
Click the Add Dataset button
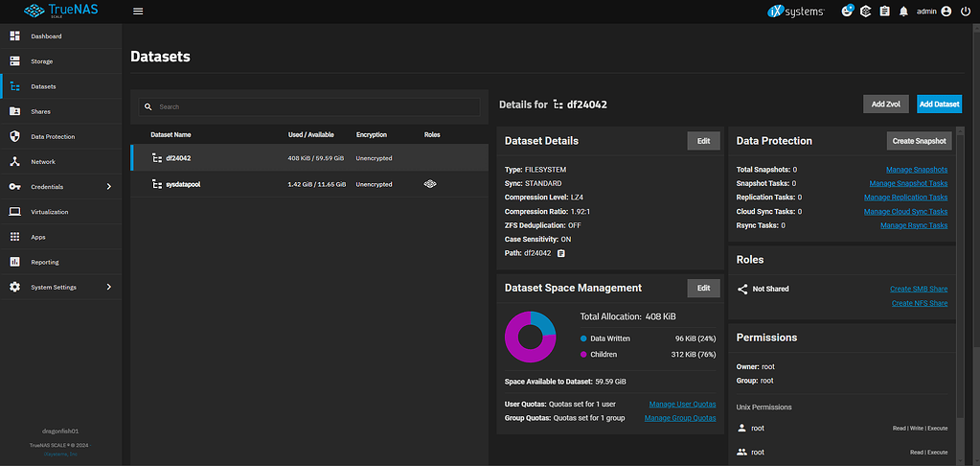click(x=939, y=104)
